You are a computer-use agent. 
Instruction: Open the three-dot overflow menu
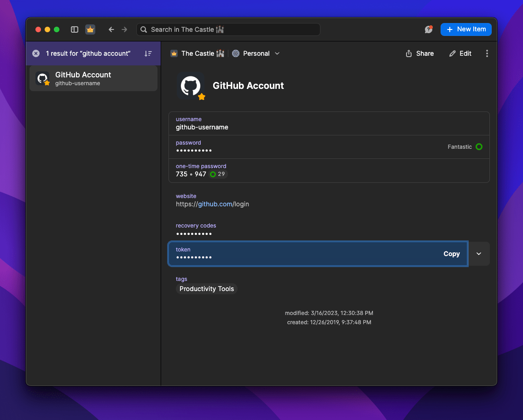(487, 53)
